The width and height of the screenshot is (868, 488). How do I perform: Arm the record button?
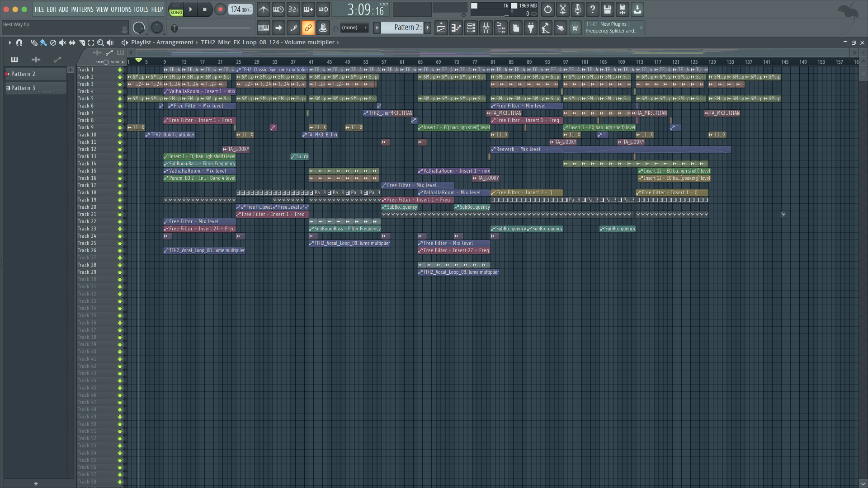point(220,9)
